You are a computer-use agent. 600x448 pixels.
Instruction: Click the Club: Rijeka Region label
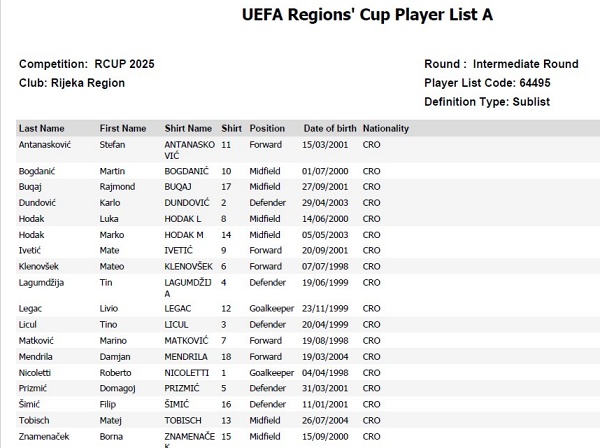72,83
